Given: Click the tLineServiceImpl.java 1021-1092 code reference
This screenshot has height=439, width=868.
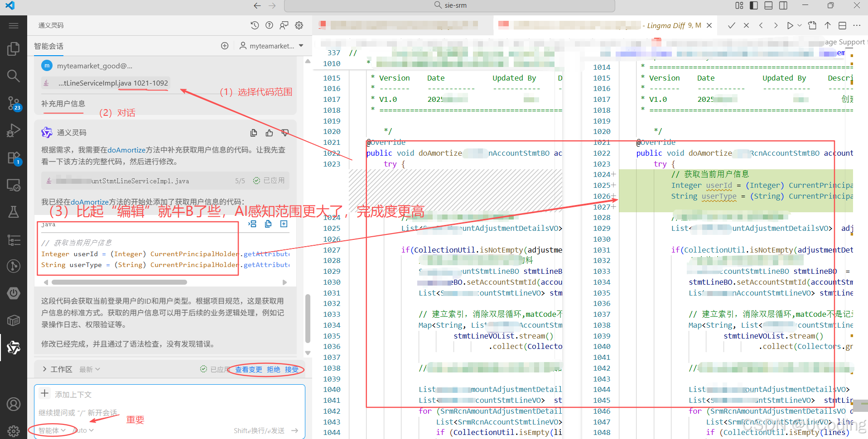Looking at the screenshot, I should [x=106, y=83].
